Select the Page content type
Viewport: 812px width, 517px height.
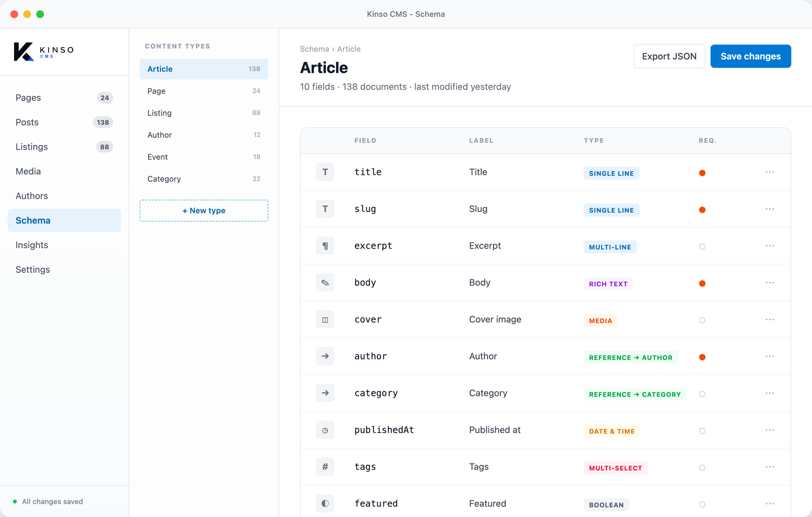click(204, 91)
